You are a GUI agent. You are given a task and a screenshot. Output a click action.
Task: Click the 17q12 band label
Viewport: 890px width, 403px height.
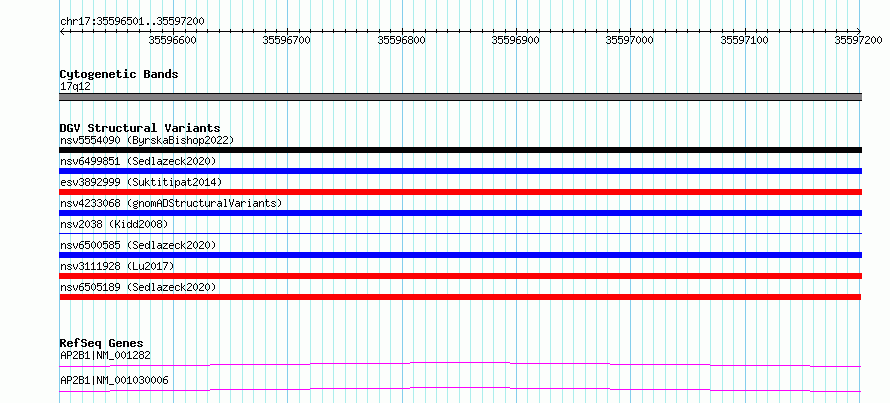[75, 87]
